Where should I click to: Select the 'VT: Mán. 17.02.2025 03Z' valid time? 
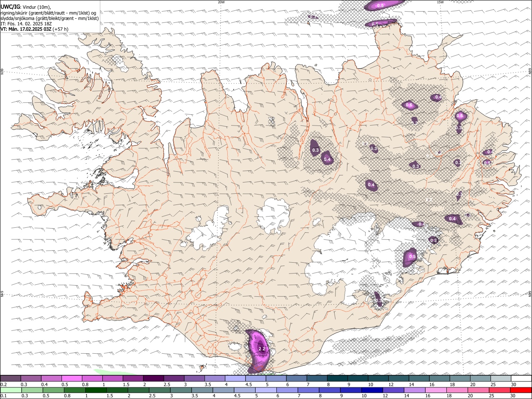(x=26, y=29)
